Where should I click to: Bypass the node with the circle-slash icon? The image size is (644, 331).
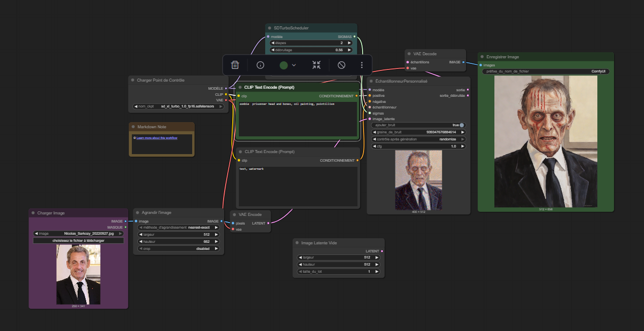pos(342,65)
